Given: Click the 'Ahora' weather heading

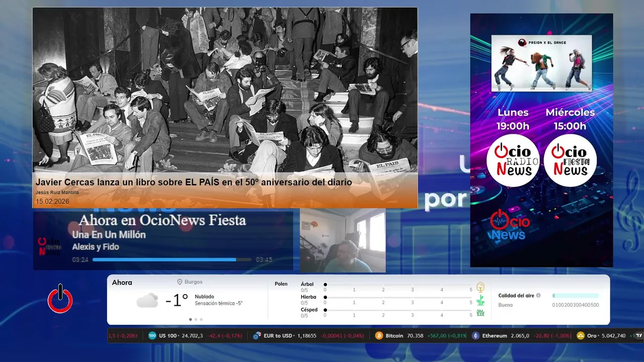Looking at the screenshot, I should (122, 283).
